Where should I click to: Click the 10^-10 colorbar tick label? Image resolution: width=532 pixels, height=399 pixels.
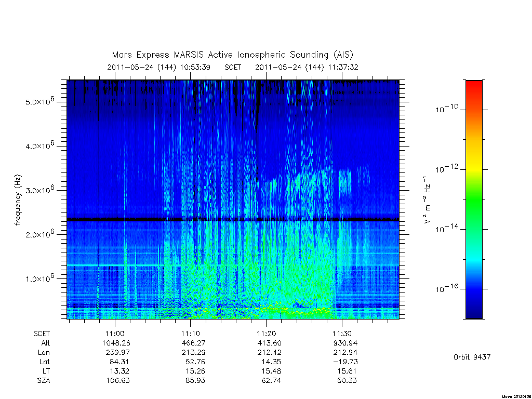pyautogui.click(x=447, y=109)
